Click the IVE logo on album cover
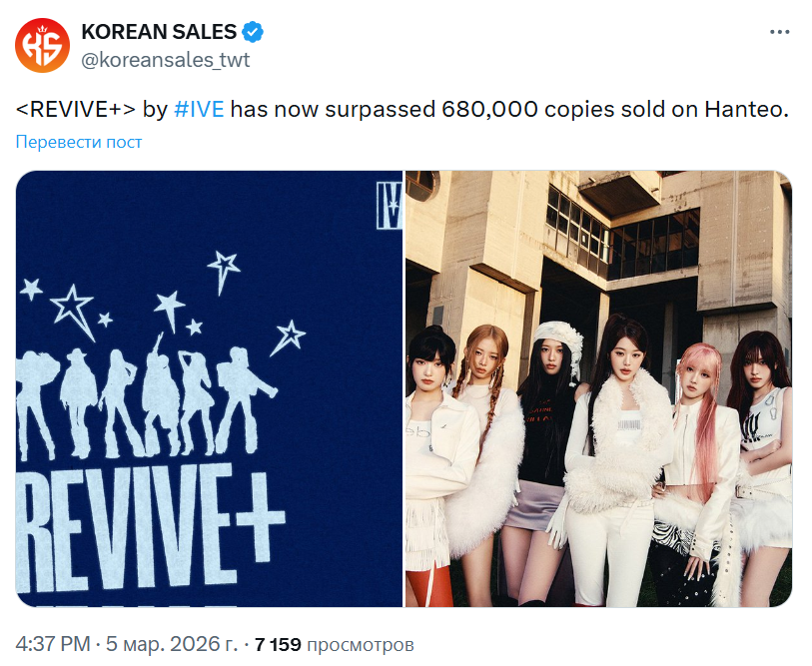 [x=390, y=205]
